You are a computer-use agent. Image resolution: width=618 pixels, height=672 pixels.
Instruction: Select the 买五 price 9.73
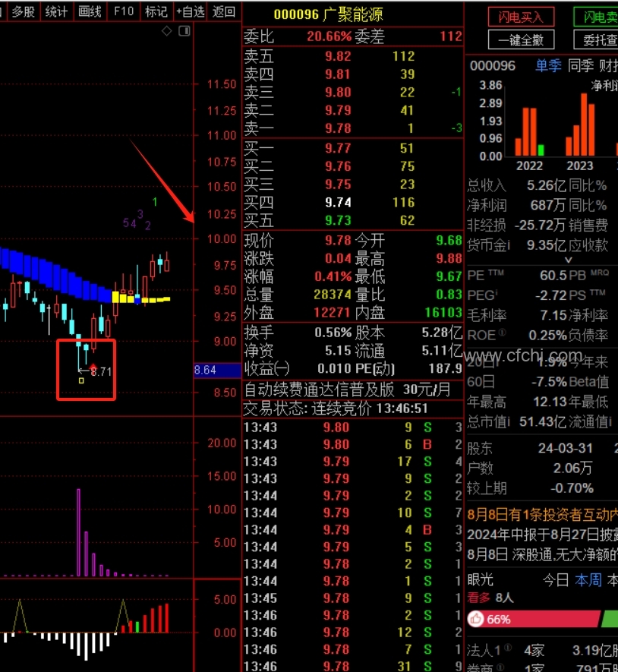pyautogui.click(x=338, y=220)
